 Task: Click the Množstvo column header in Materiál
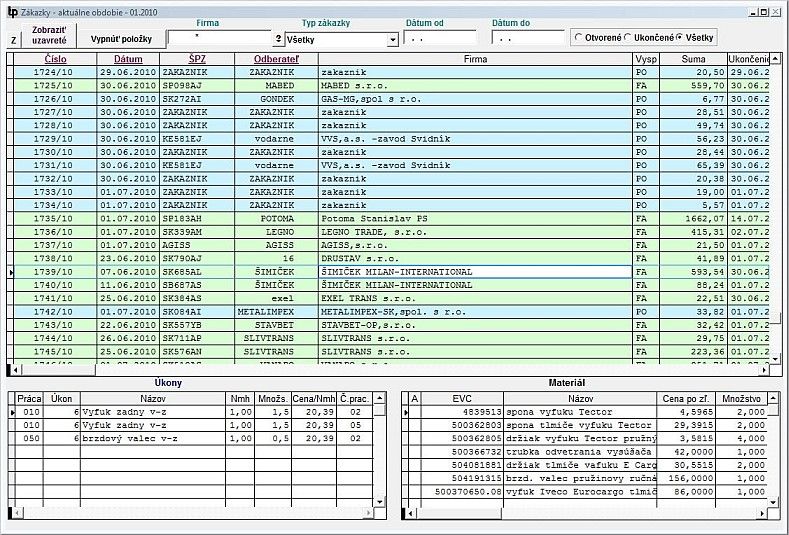click(x=741, y=399)
